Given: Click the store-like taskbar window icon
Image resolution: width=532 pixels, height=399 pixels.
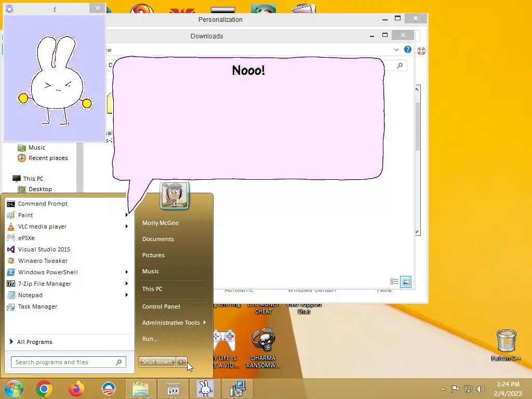Looking at the screenshot, I should click(173, 389).
